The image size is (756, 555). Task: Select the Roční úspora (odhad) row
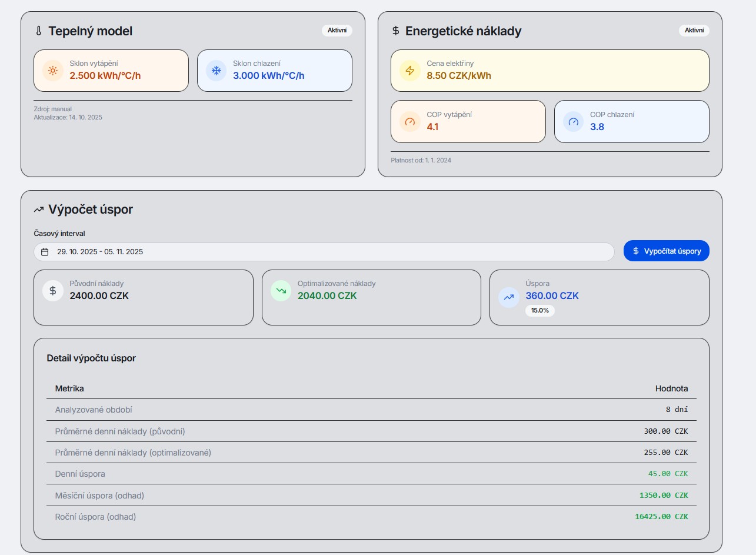coord(371,517)
